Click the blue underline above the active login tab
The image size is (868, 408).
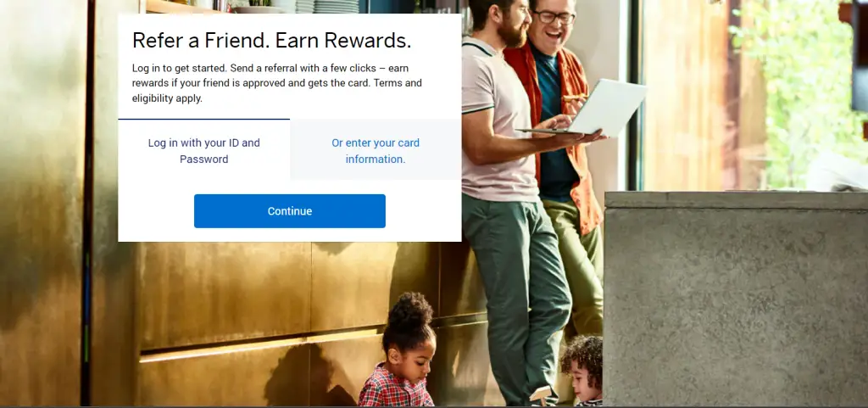[203, 119]
